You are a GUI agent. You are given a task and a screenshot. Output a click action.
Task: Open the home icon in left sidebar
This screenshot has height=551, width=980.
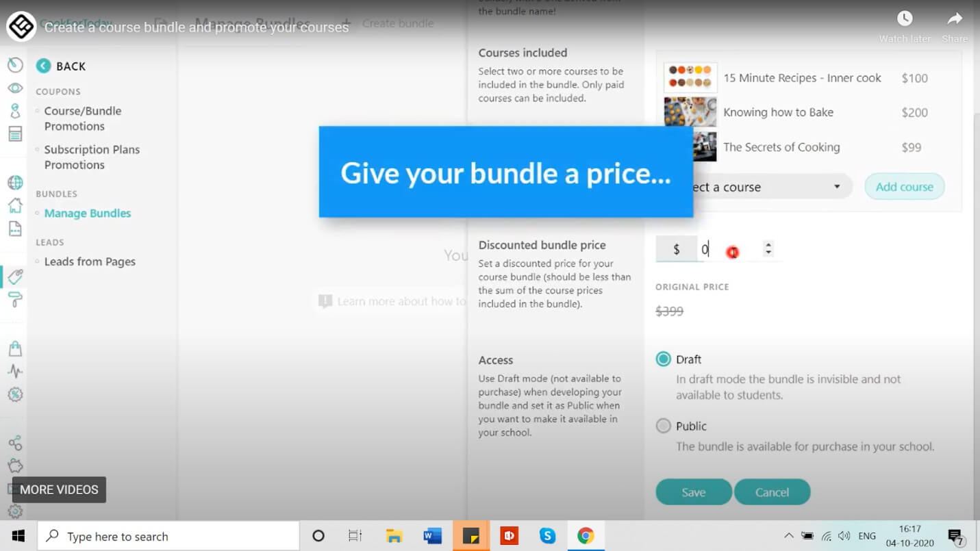click(x=15, y=205)
